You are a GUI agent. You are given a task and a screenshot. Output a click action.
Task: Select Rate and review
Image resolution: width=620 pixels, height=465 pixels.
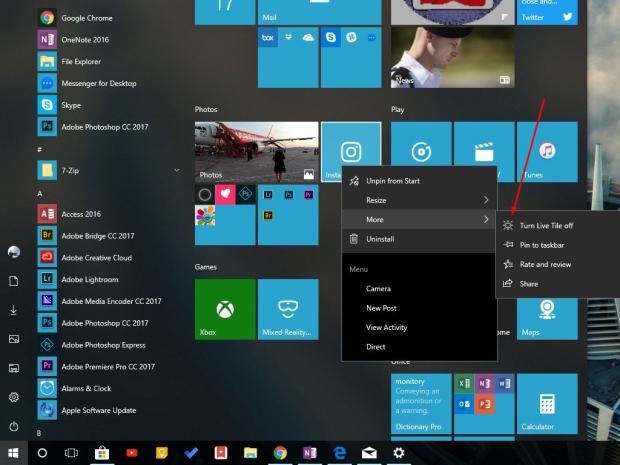(x=545, y=264)
